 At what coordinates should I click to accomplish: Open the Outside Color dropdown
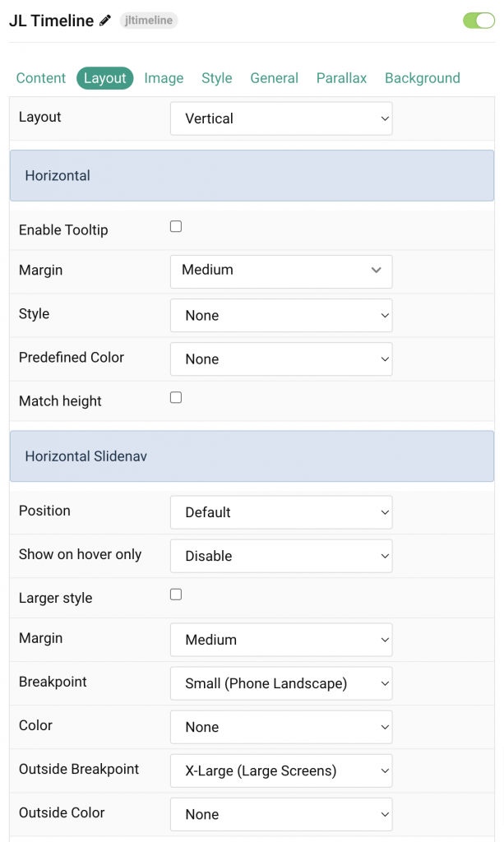coord(280,814)
